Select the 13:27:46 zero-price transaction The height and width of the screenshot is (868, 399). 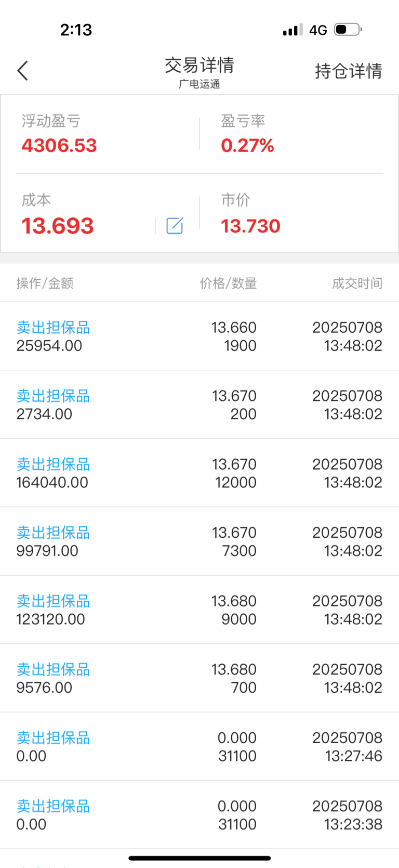click(x=199, y=747)
